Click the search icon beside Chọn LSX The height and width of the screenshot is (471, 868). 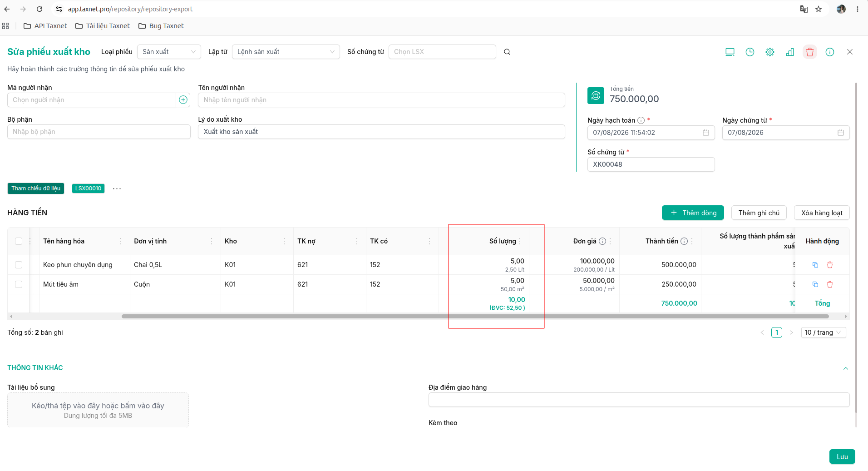pos(507,52)
